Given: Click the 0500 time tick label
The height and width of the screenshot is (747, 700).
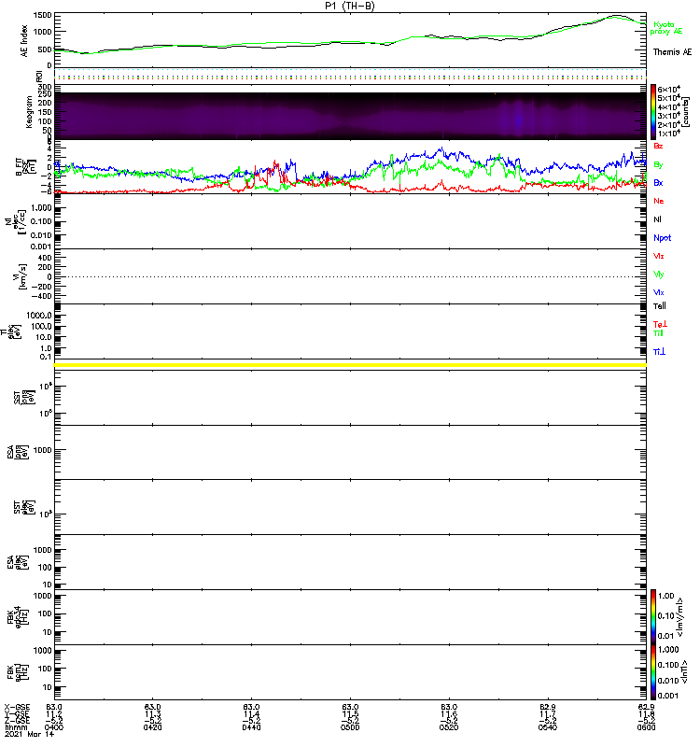Looking at the screenshot, I should pos(351,727).
